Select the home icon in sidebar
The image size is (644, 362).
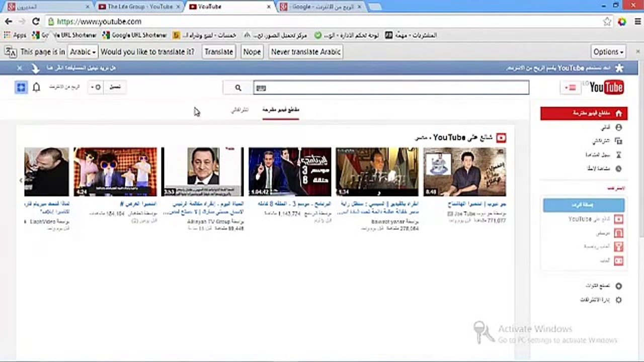pos(619,114)
